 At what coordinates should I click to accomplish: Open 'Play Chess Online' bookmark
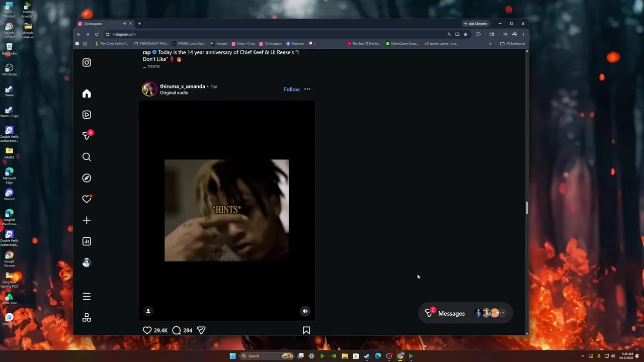pos(111,44)
